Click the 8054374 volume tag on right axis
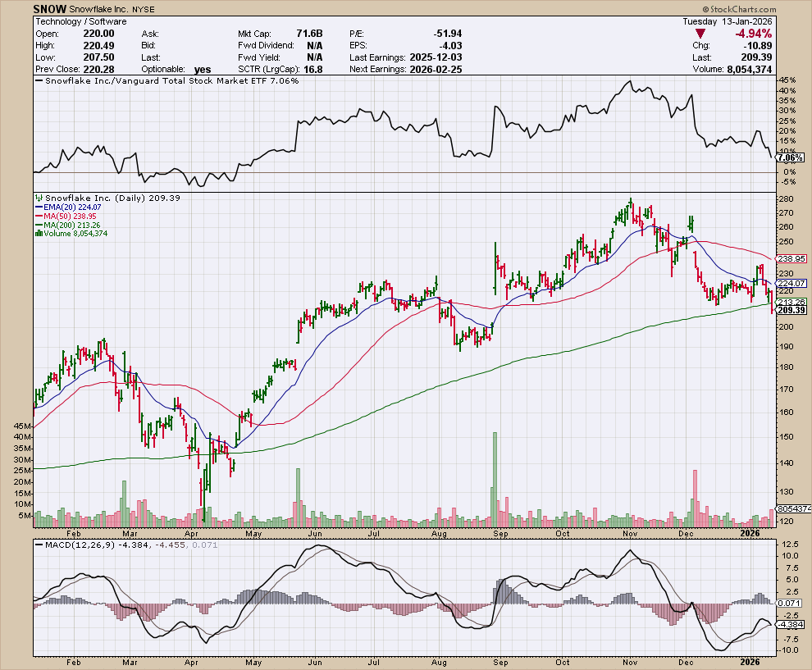This screenshot has height=670, width=812. pyautogui.click(x=794, y=509)
